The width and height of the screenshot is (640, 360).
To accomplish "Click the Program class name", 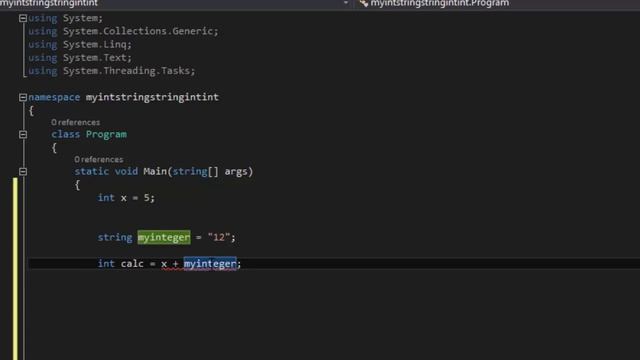I will [x=106, y=134].
